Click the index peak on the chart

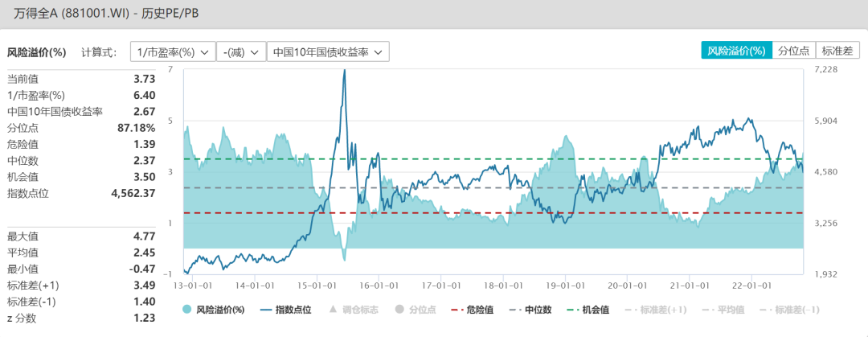click(345, 71)
